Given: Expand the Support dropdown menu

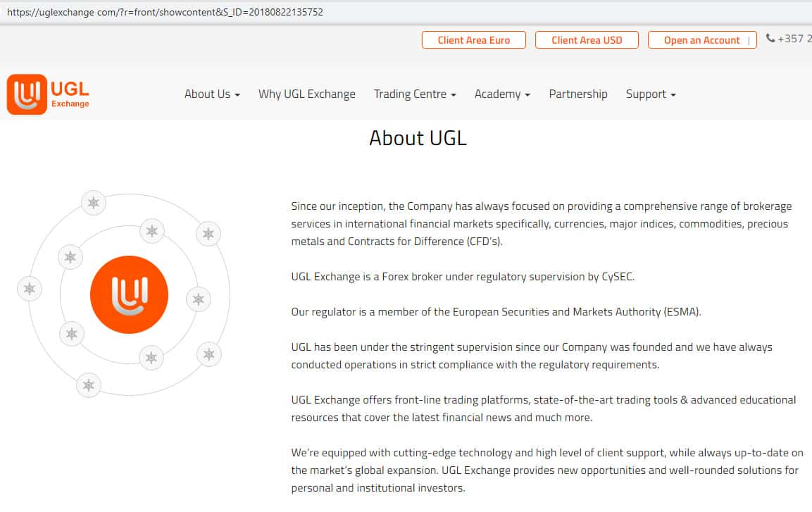Looking at the screenshot, I should (x=651, y=94).
